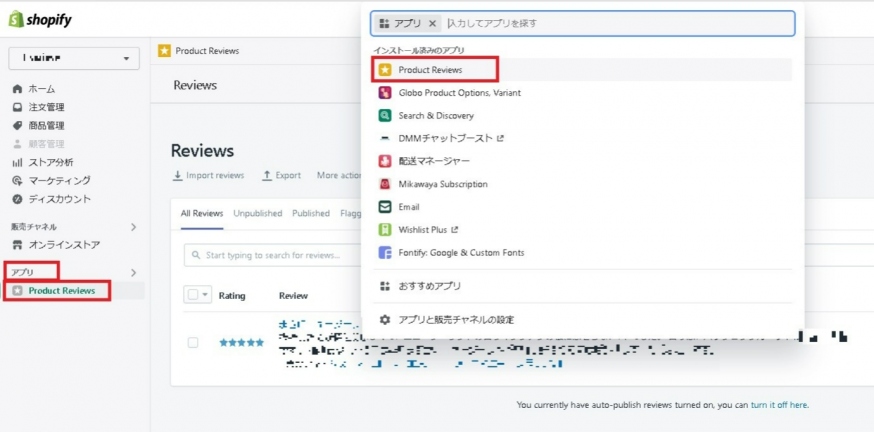Open Product Reviews from the installed apps list
874x432 pixels.
pos(582,70)
